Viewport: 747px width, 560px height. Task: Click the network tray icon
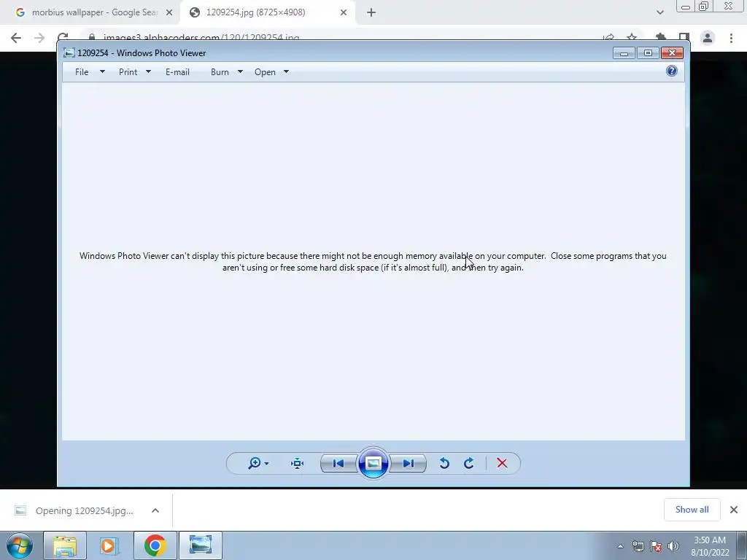coord(638,546)
